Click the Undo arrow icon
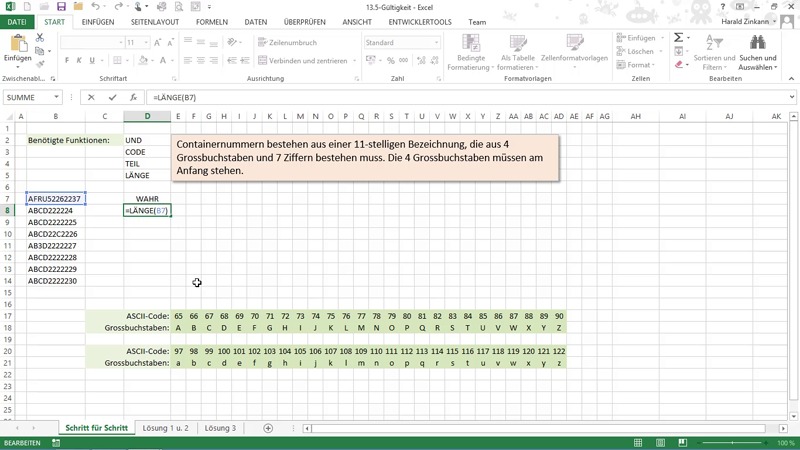 click(95, 7)
